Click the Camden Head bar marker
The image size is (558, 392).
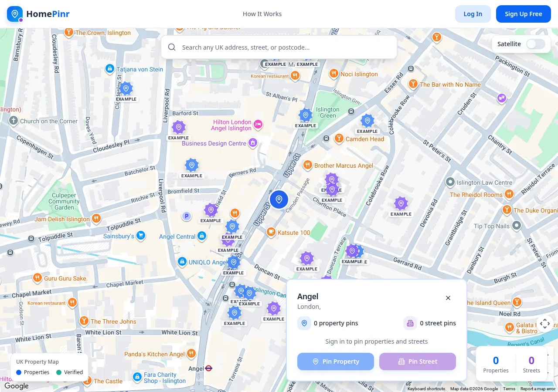pos(339,139)
